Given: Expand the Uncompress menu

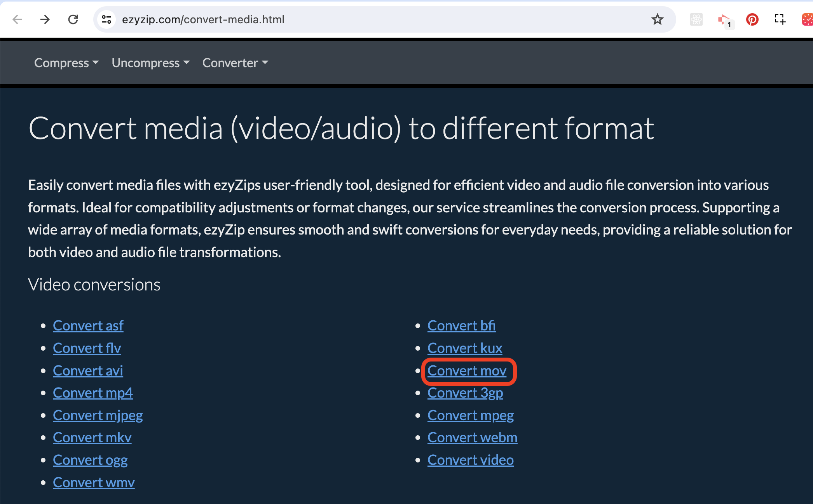Looking at the screenshot, I should (x=150, y=63).
